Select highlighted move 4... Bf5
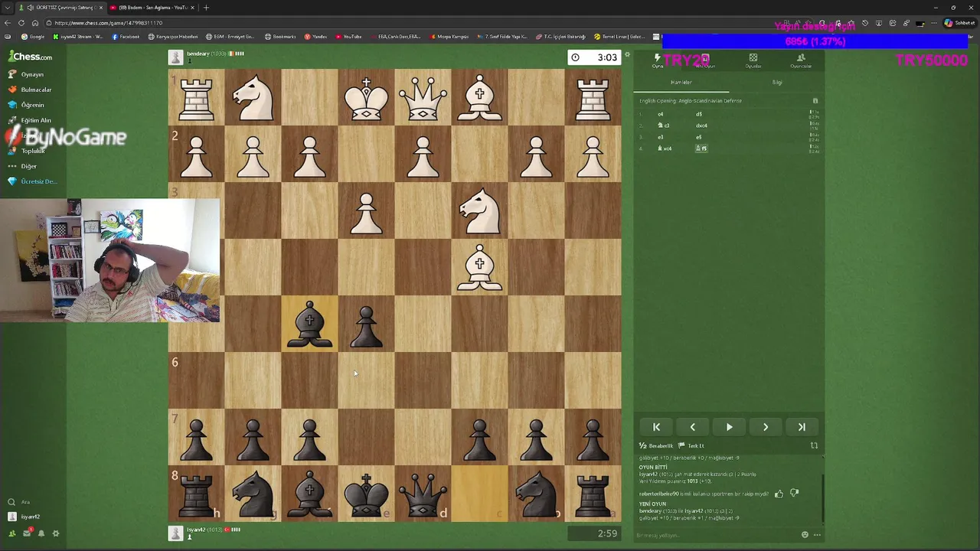980x551 pixels. click(x=701, y=148)
